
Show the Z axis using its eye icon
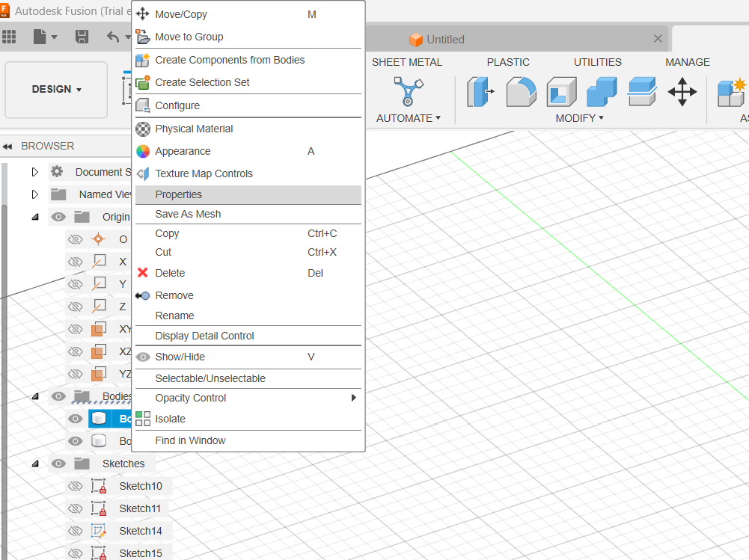[x=75, y=307]
